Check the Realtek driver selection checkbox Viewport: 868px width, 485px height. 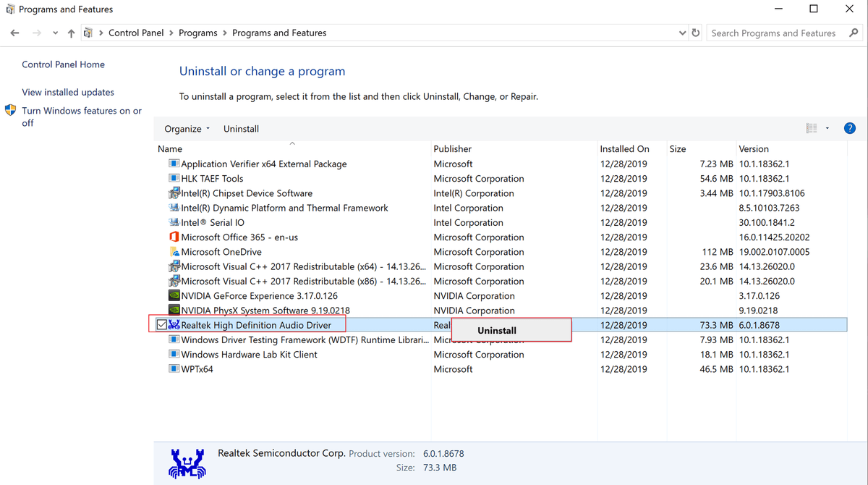pyautogui.click(x=161, y=324)
